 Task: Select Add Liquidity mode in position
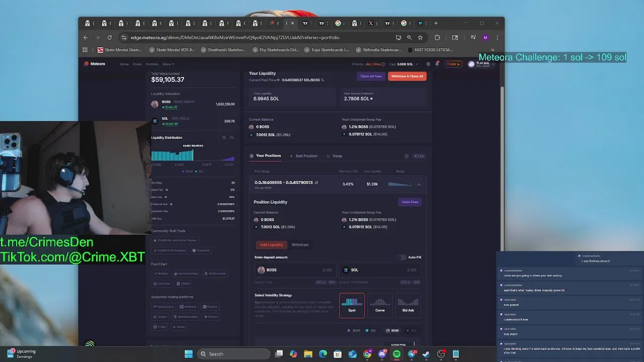pyautogui.click(x=271, y=245)
